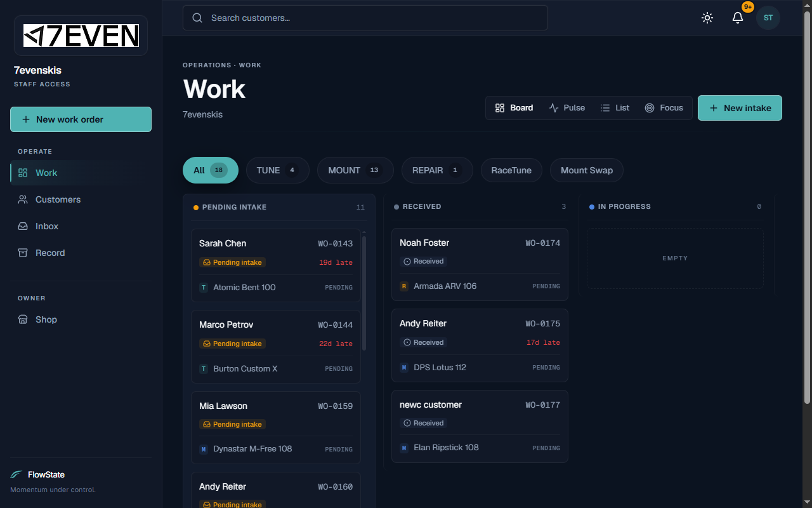Open the ST user avatar menu
The image size is (812, 508).
click(768, 18)
